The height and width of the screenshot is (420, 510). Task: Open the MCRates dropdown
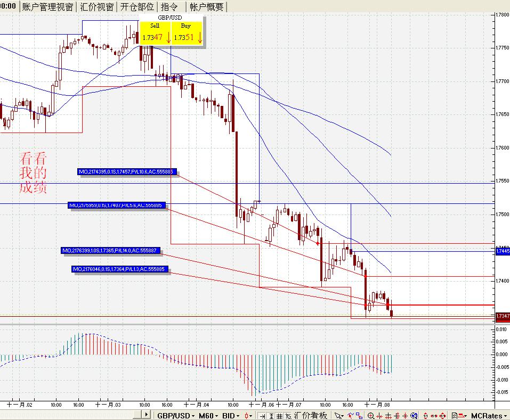(x=489, y=415)
